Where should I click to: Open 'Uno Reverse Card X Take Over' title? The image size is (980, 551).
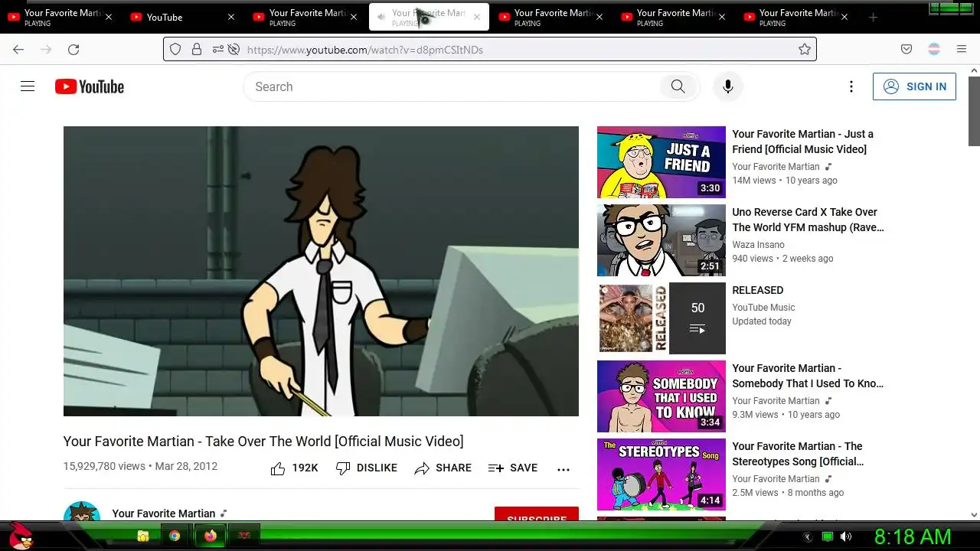(x=808, y=220)
